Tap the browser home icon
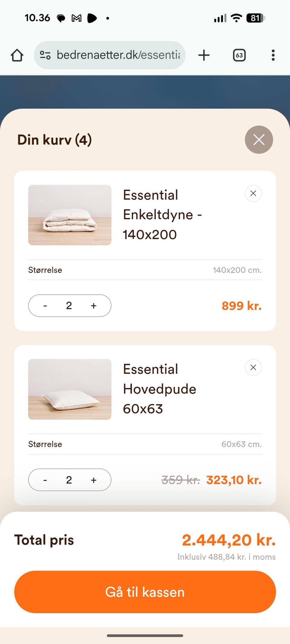This screenshot has width=290, height=644. 17,55
